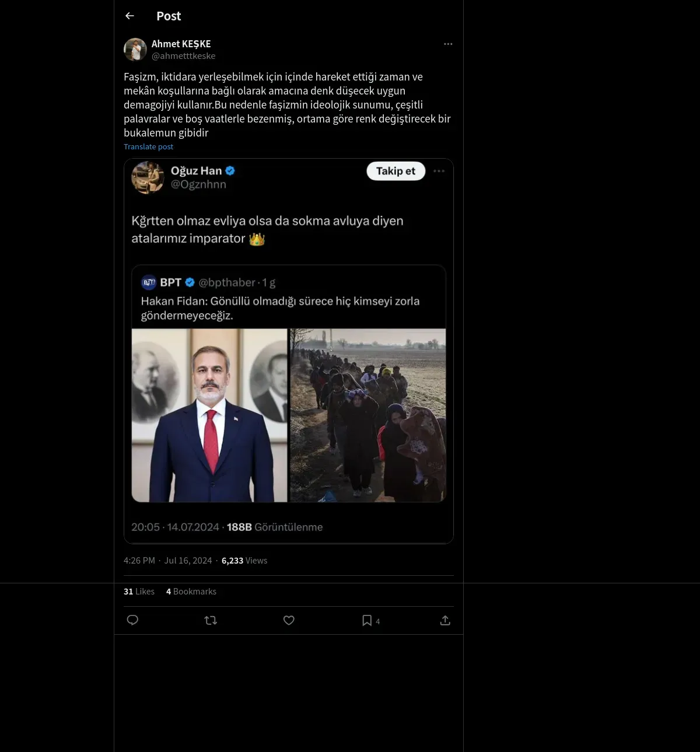Like the post with heart icon
Image resolution: width=700 pixels, height=752 pixels.
289,620
